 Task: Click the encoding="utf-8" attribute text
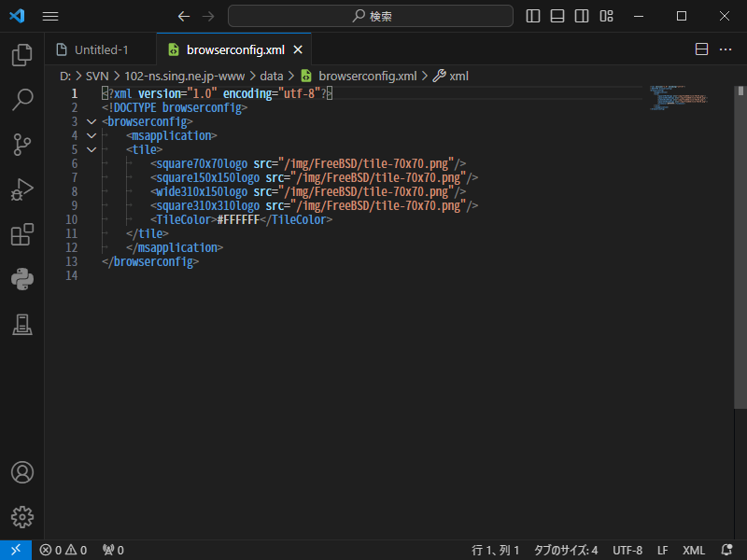(272, 94)
